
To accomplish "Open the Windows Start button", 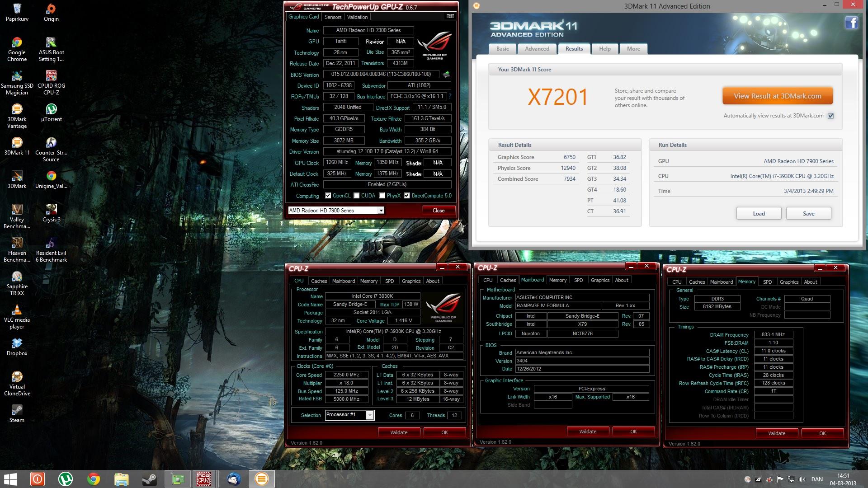I will (x=10, y=479).
